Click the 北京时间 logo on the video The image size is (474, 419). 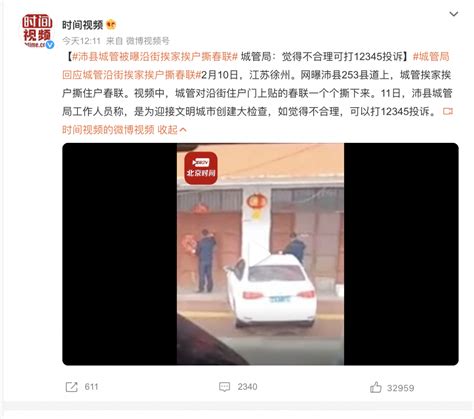pos(201,168)
